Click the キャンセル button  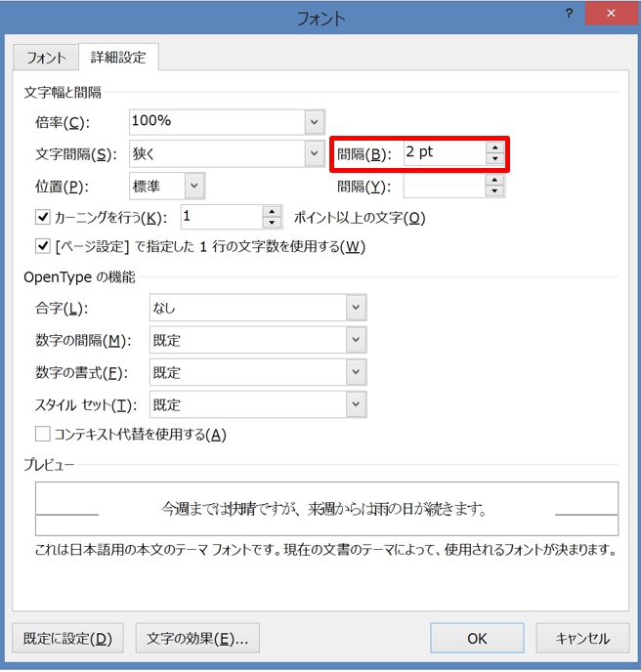582,638
